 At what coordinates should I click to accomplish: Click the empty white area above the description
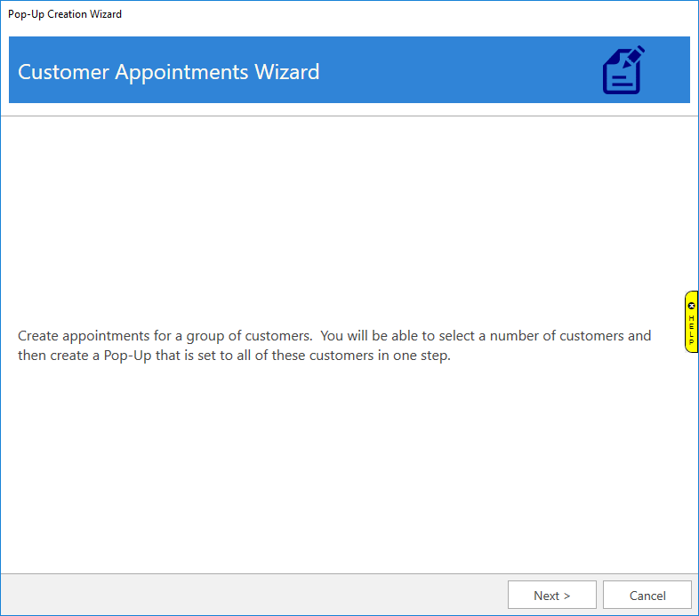tap(347, 213)
